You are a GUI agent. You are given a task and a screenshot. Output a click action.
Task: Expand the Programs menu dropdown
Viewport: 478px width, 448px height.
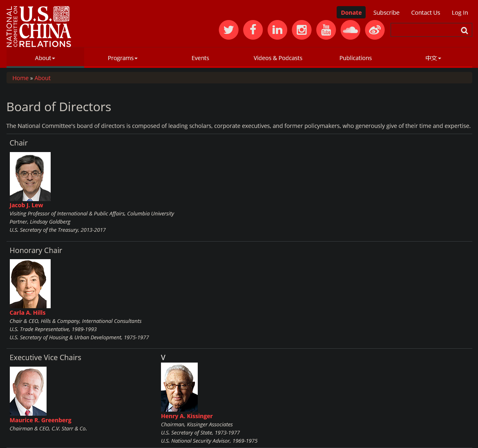(123, 58)
